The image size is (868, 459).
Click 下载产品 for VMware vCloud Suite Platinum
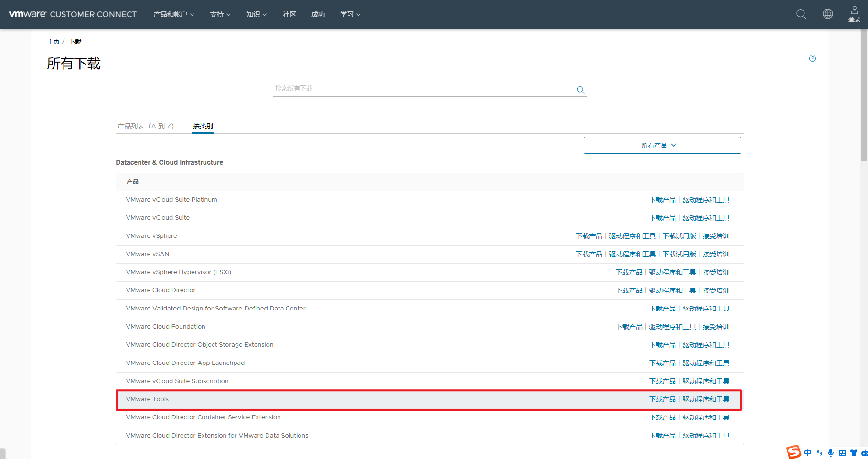click(x=663, y=200)
